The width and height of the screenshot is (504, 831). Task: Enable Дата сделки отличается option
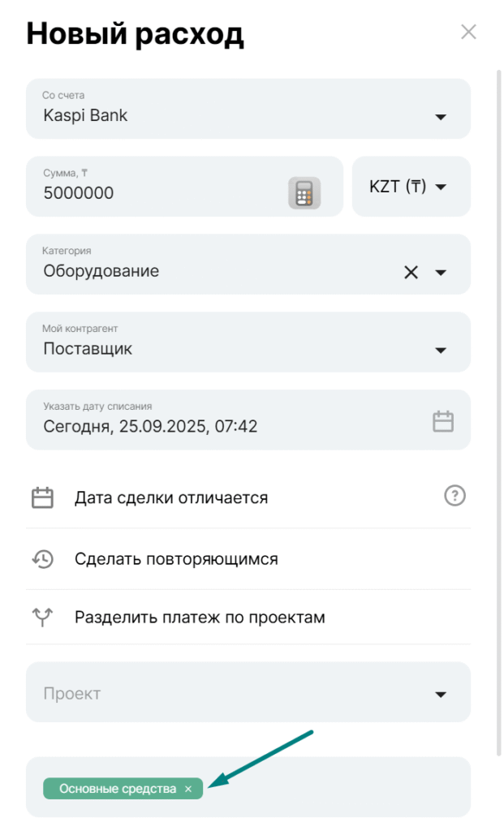pyautogui.click(x=171, y=497)
